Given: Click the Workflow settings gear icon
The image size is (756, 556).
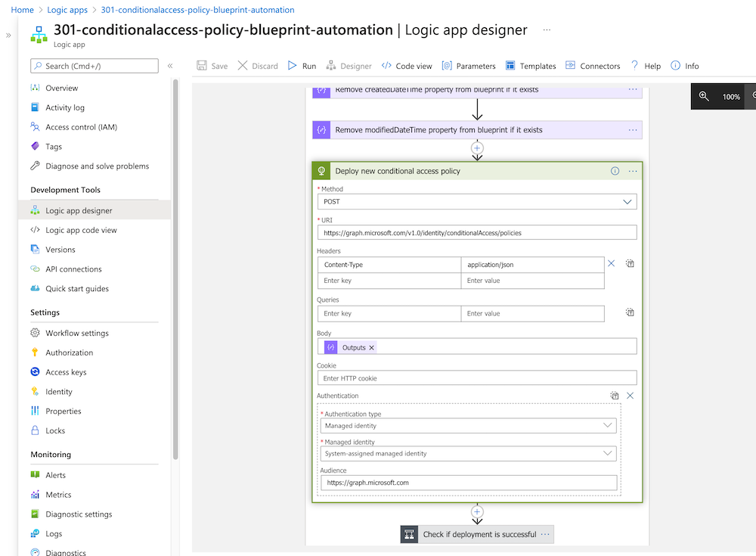Looking at the screenshot, I should coord(36,333).
